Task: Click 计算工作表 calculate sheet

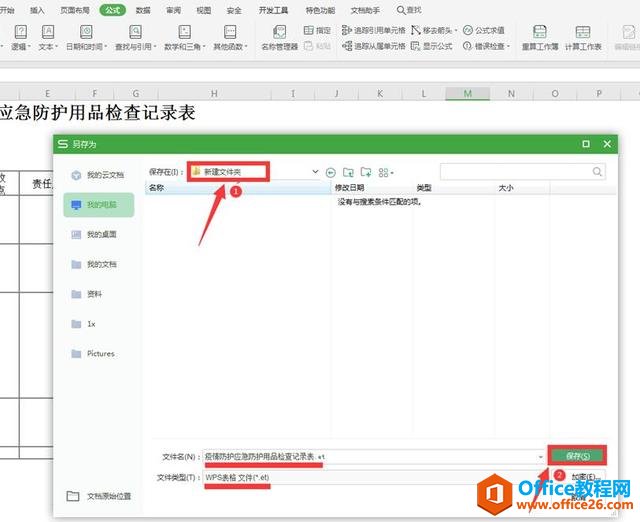Action: 583,38
